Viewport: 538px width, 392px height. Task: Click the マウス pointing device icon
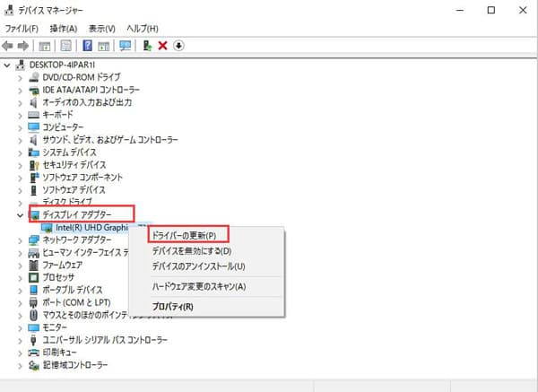34,315
